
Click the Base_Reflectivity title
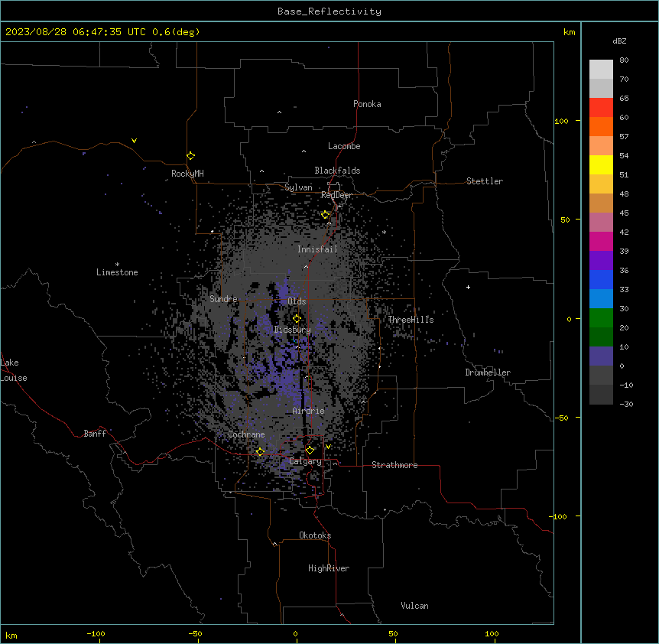(x=329, y=11)
